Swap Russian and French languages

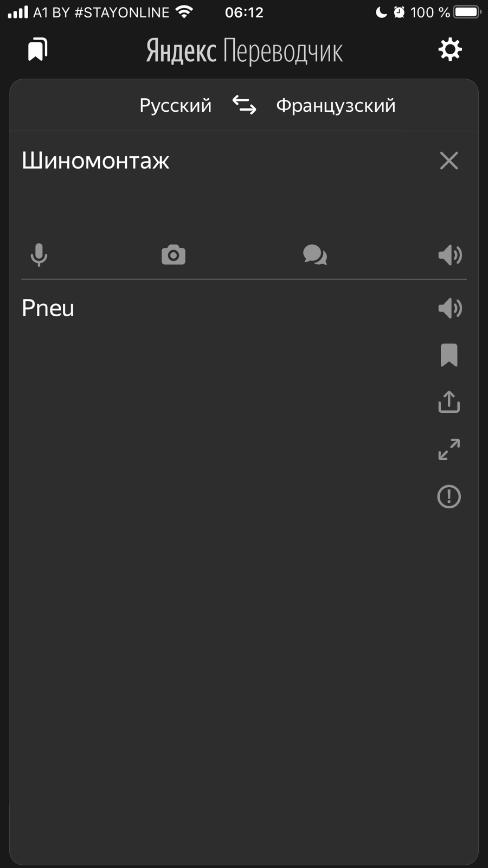244,105
